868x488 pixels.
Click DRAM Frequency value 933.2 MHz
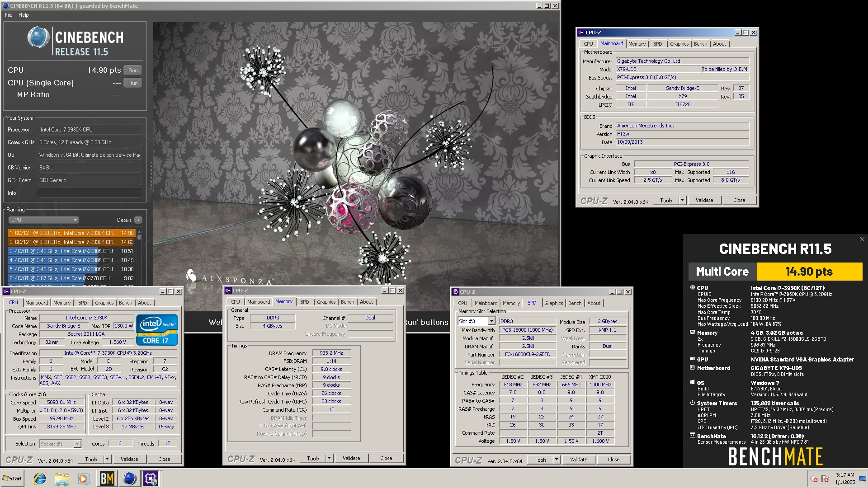(x=331, y=353)
